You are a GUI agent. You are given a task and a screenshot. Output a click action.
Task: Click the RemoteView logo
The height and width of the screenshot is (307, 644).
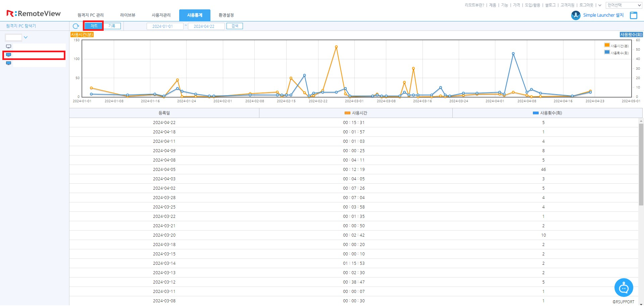click(34, 14)
